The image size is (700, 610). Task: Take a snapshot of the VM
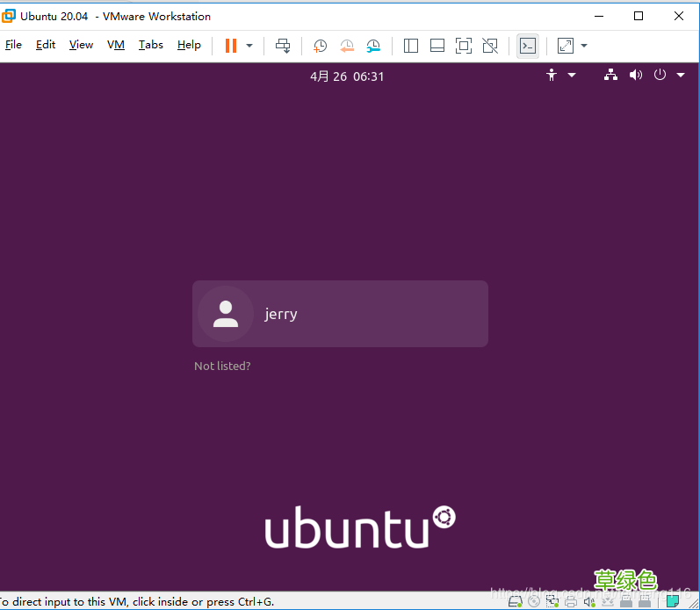320,46
